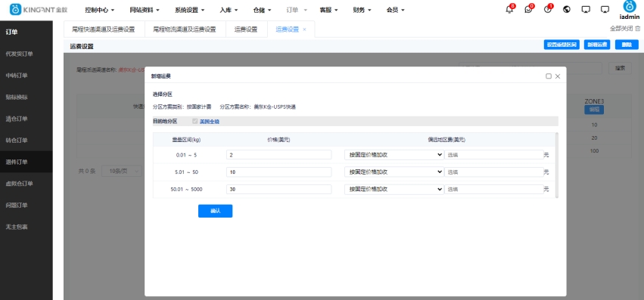The image size is (644, 300).
Task: Switch to the inactive 运费设置 tab
Action: [246, 29]
